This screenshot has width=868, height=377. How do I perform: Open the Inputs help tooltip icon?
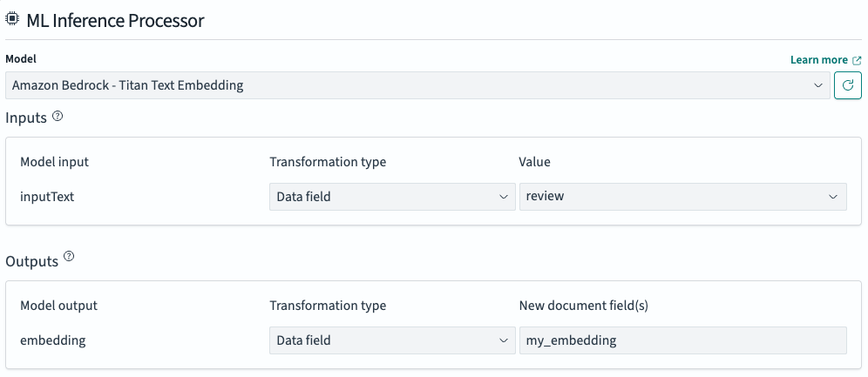58,117
